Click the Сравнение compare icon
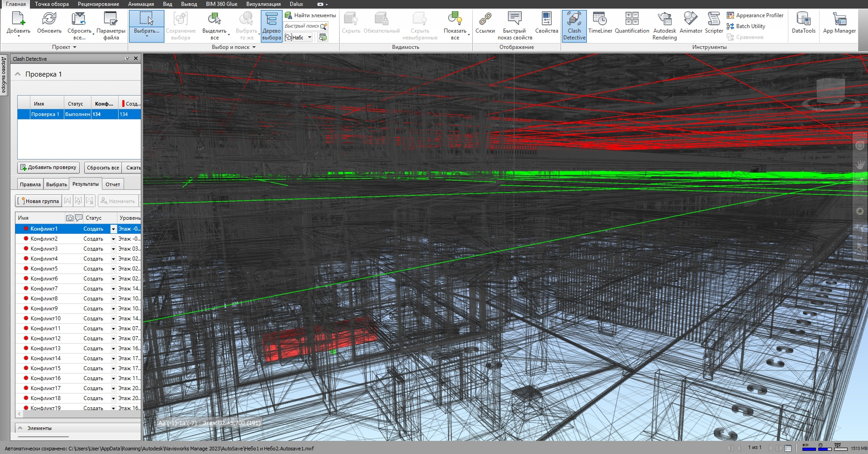The image size is (868, 454). pos(730,37)
